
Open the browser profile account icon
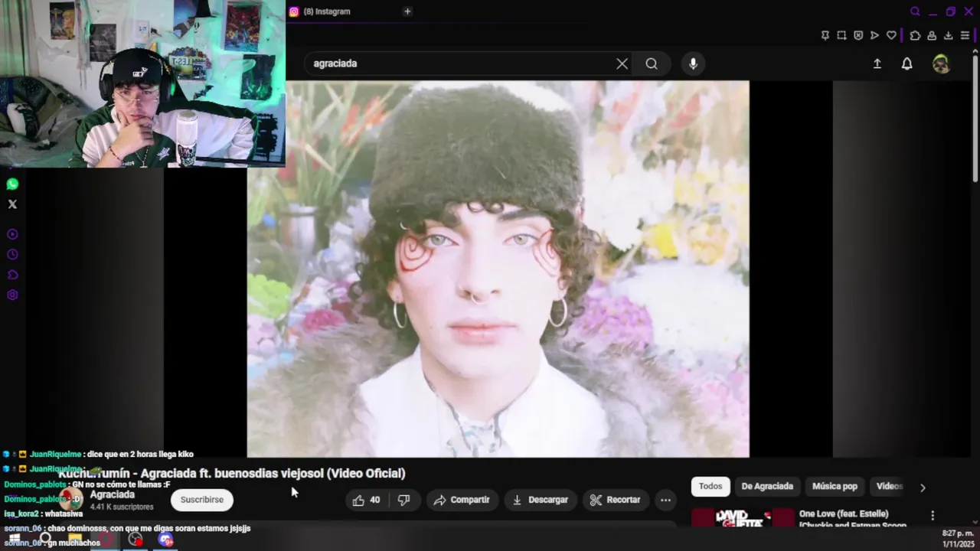point(932,35)
